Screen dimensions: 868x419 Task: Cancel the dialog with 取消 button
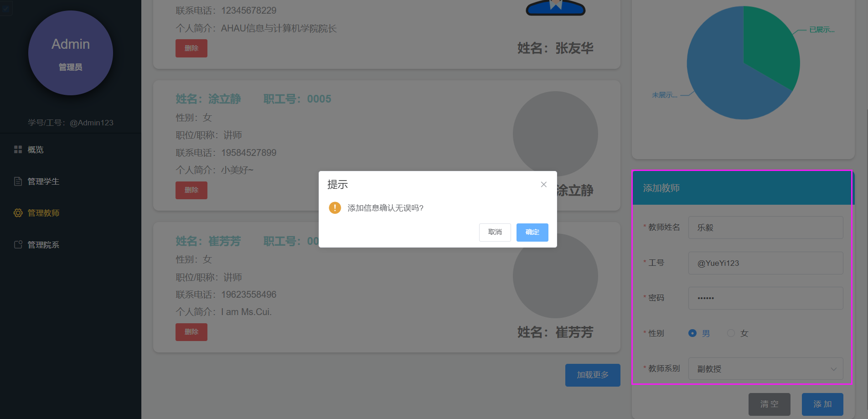495,233
